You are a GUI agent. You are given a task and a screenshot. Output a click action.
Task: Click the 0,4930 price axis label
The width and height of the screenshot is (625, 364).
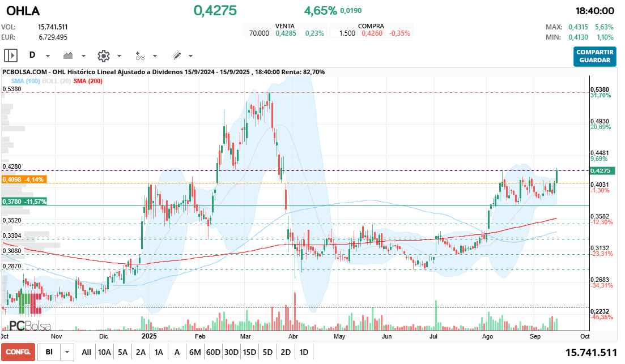click(x=600, y=122)
